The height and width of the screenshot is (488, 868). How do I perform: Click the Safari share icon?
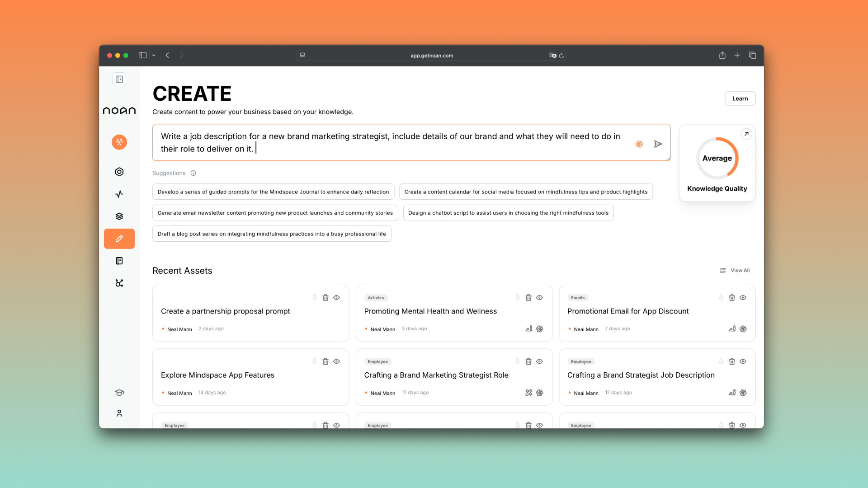click(722, 55)
